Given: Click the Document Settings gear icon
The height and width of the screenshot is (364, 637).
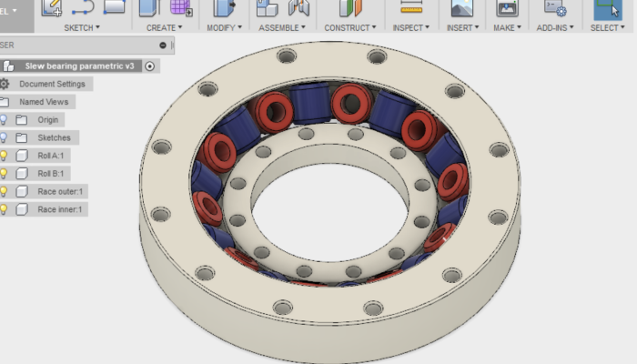Looking at the screenshot, I should pyautogui.click(x=5, y=84).
